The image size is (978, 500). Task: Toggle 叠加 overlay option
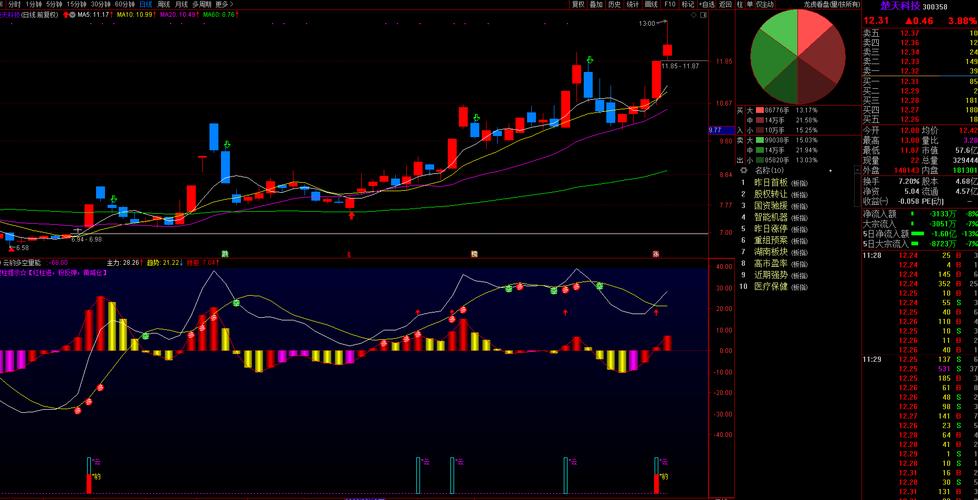596,5
